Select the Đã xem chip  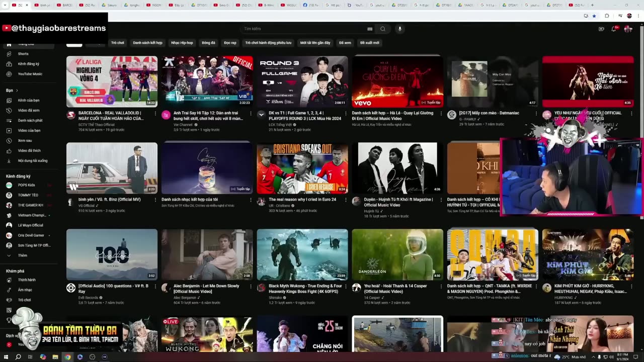(x=345, y=43)
